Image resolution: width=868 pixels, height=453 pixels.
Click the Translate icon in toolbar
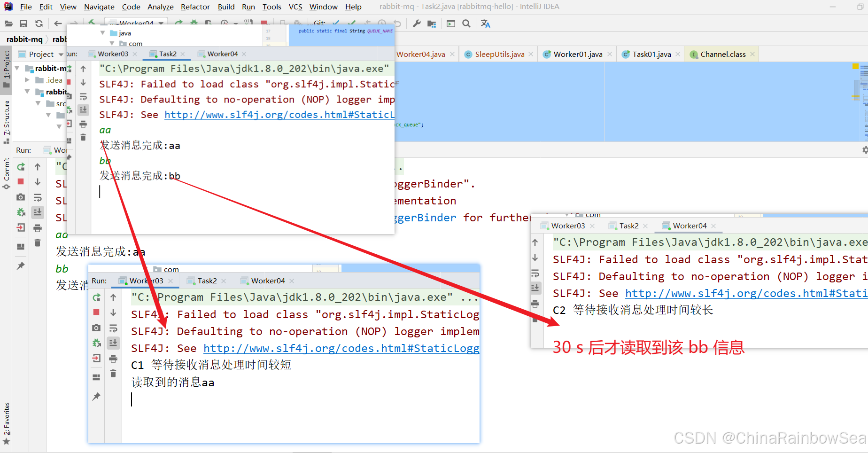click(x=486, y=23)
